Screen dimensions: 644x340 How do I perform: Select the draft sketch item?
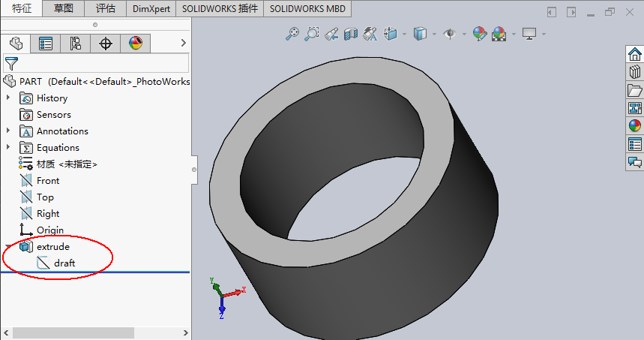(64, 263)
